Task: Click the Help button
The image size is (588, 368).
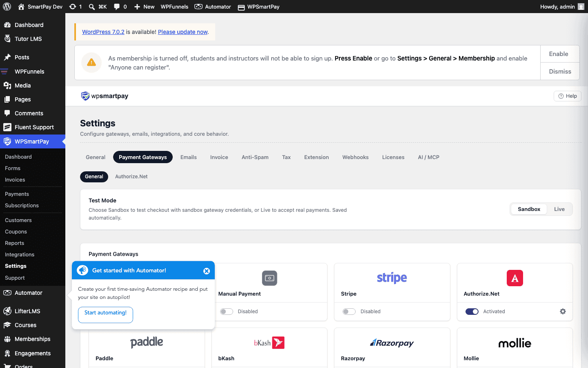Action: pyautogui.click(x=568, y=96)
